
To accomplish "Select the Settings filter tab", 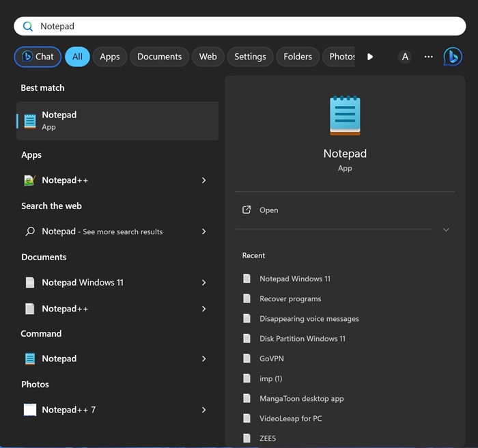I will [250, 57].
